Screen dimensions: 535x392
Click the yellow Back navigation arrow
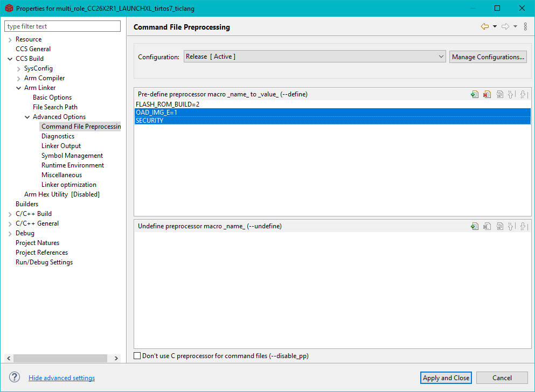click(484, 27)
